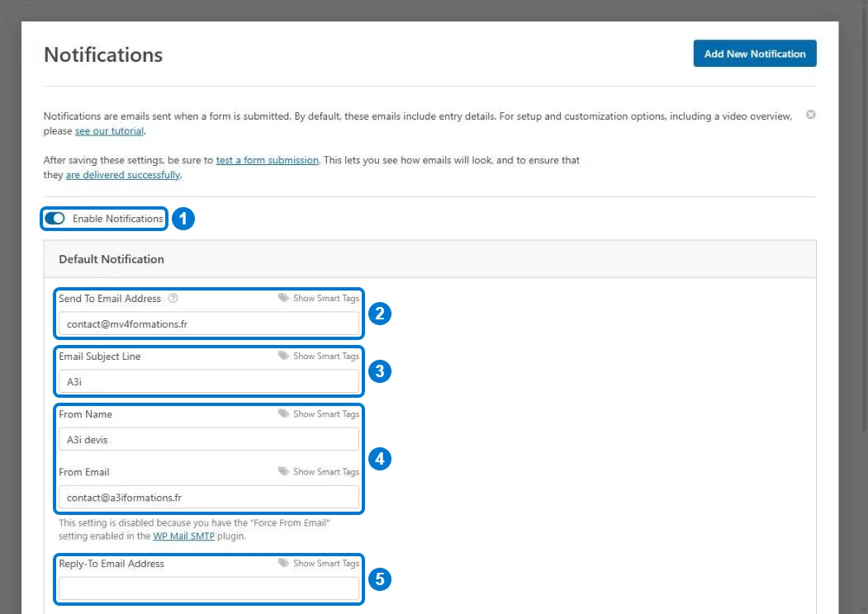Image resolution: width=868 pixels, height=614 pixels.
Task: Focus the Send To Email Address field
Action: pos(209,324)
